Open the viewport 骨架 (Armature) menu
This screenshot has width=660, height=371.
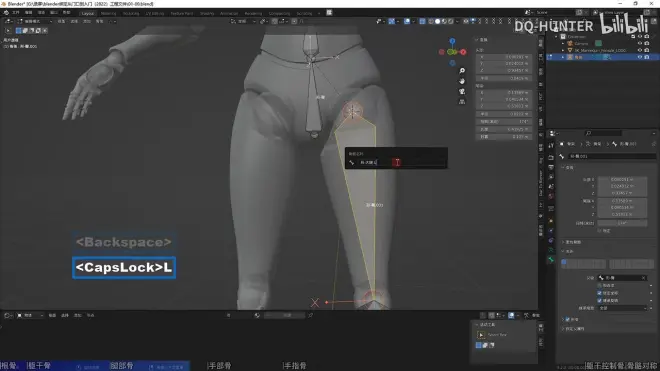(x=99, y=21)
